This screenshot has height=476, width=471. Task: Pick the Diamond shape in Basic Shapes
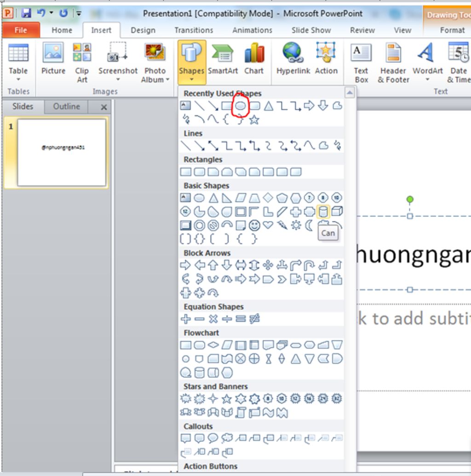[x=268, y=197]
